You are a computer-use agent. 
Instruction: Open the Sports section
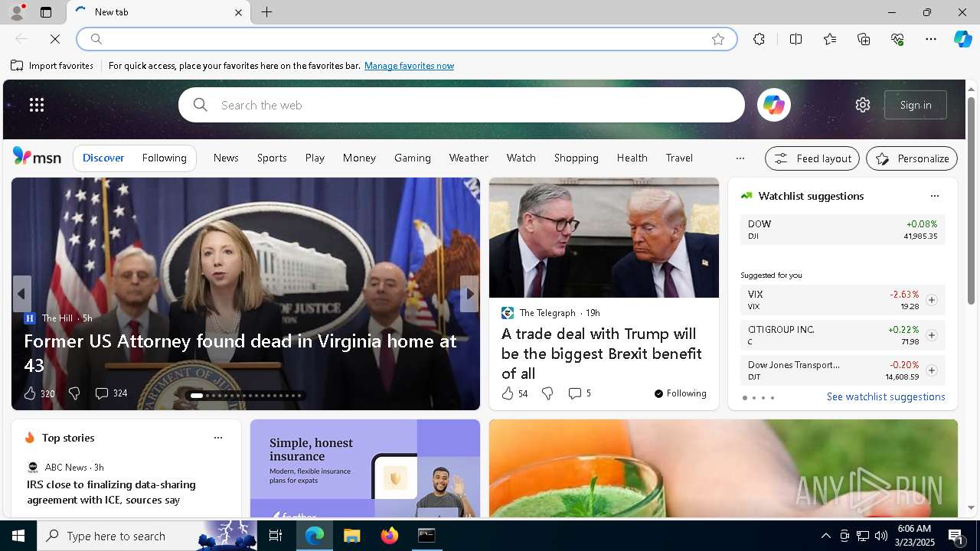click(272, 158)
